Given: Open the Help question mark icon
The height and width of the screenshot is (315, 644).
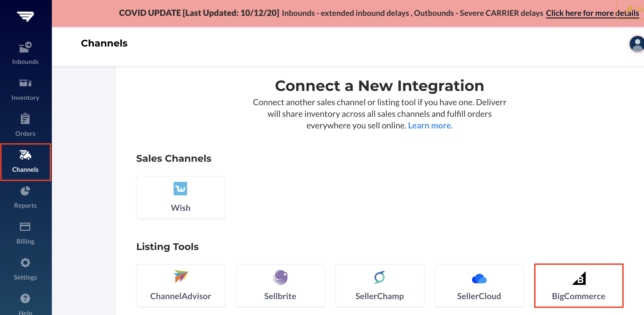Looking at the screenshot, I should pos(25,298).
